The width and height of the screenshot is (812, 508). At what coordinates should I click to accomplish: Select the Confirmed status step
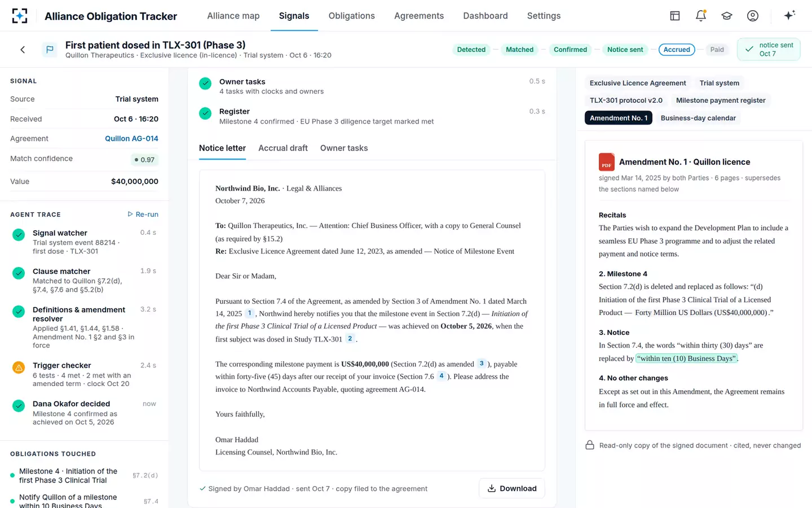570,50
